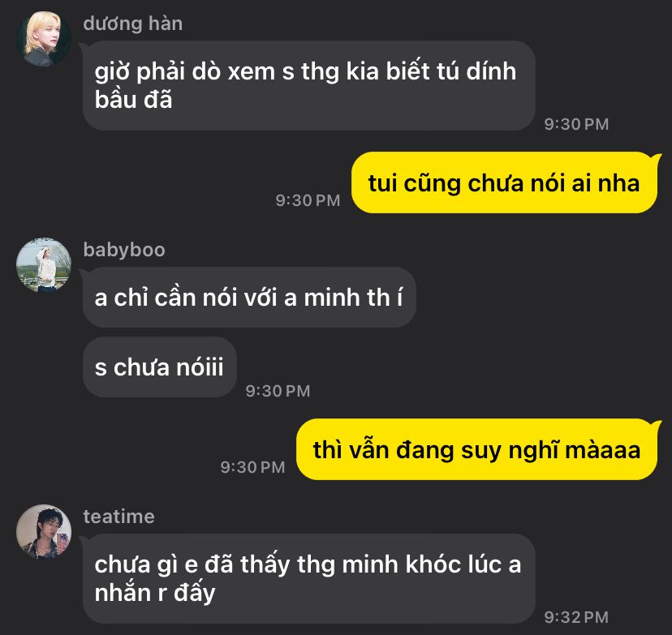Click the babyboo sender name
Viewport: 672px width, 635px height.
click(x=124, y=250)
